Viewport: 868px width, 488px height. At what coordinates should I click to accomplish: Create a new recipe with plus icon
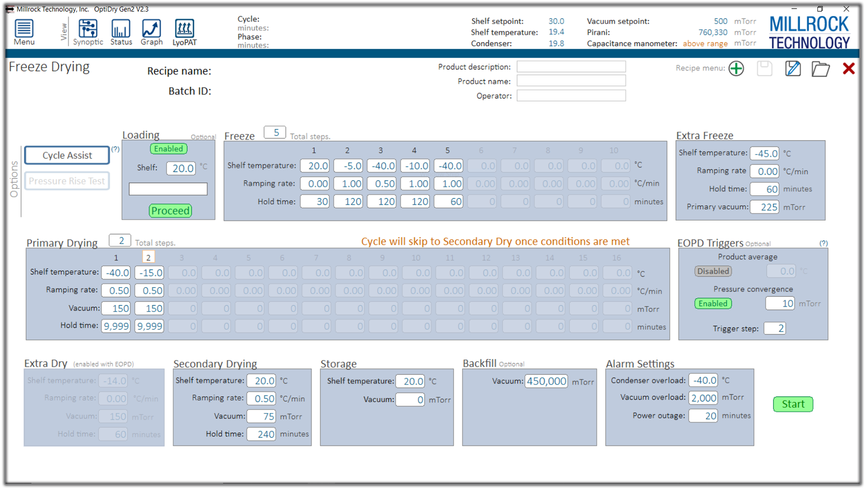click(736, 69)
